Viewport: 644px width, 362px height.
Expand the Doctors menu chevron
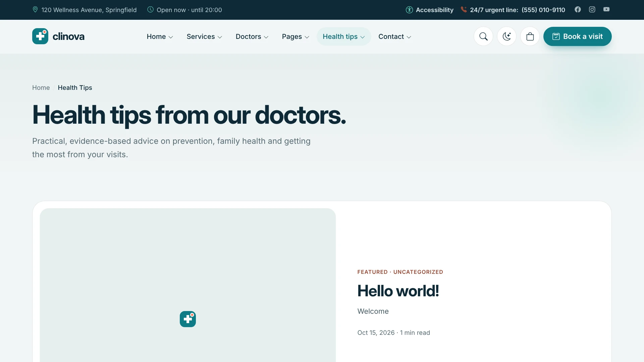click(x=266, y=37)
